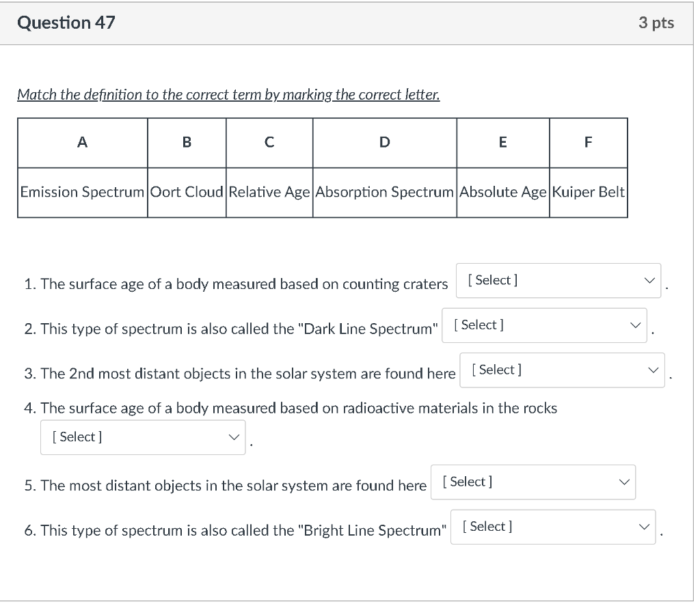This screenshot has width=700, height=606.
Task: Click the Absolute Age table cell
Action: pyautogui.click(x=502, y=193)
